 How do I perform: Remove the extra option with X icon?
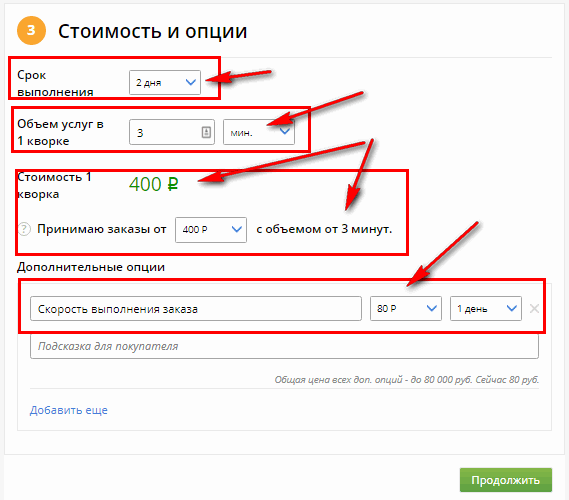pyautogui.click(x=534, y=309)
